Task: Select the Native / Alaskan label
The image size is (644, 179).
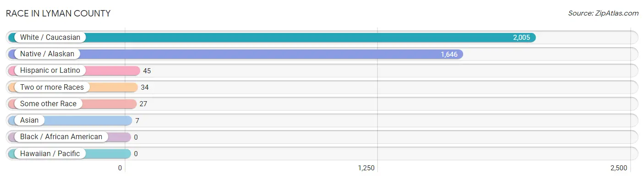Action: pyautogui.click(x=47, y=54)
